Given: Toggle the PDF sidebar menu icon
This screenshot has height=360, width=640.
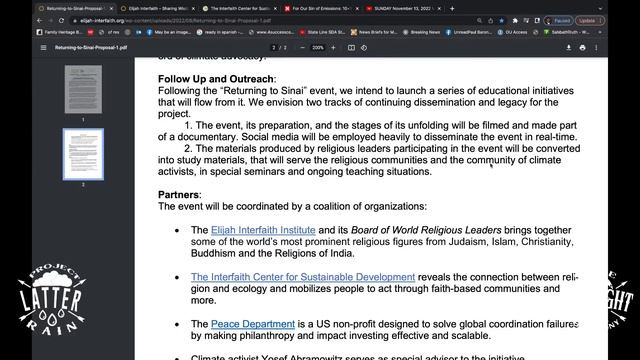Looking at the screenshot, I should click(43, 48).
